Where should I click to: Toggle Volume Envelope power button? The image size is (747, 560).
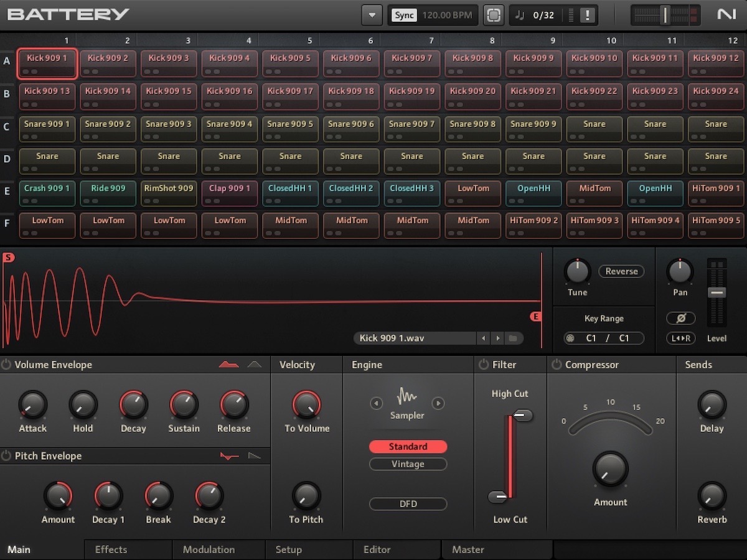click(6, 365)
